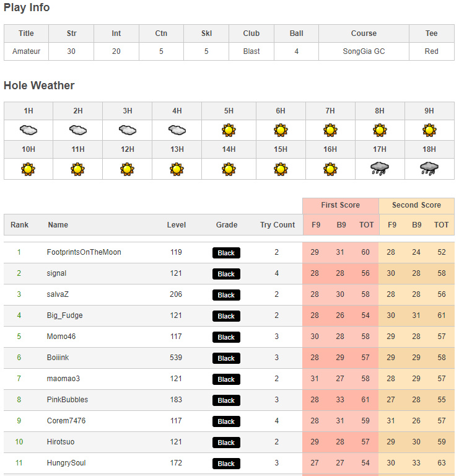The width and height of the screenshot is (459, 476).
Task: Click the First Score header cell
Action: pos(341,205)
